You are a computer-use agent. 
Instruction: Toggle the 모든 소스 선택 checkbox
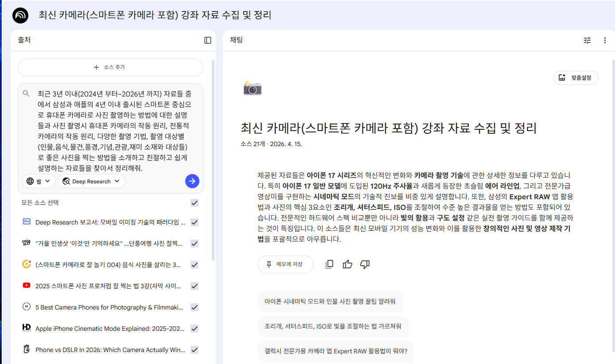point(194,203)
